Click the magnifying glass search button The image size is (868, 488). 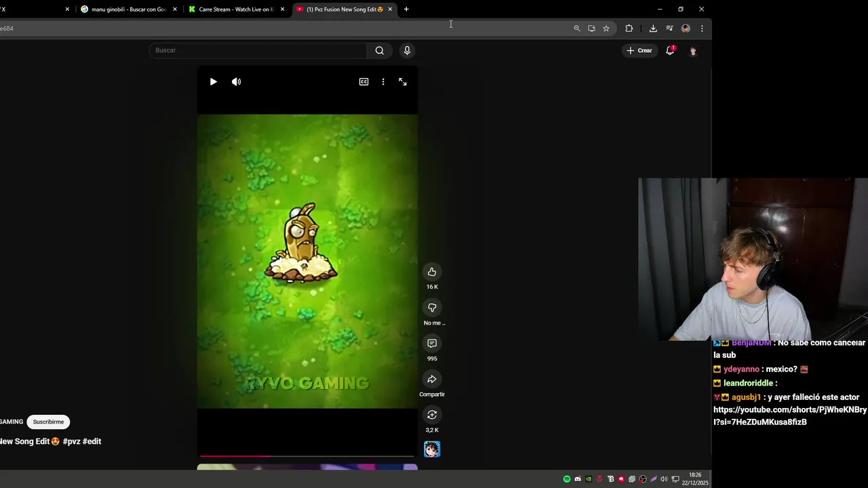(380, 50)
